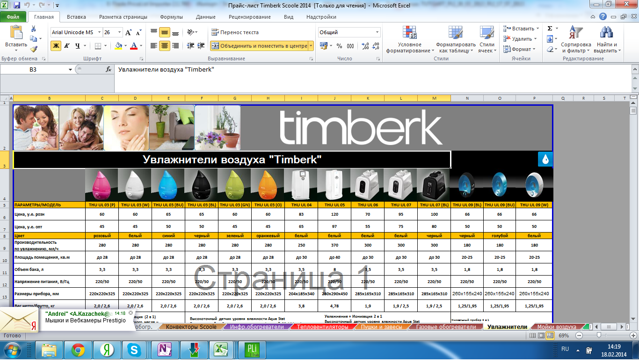Toggle bold (Ж) formatting

[x=56, y=46]
